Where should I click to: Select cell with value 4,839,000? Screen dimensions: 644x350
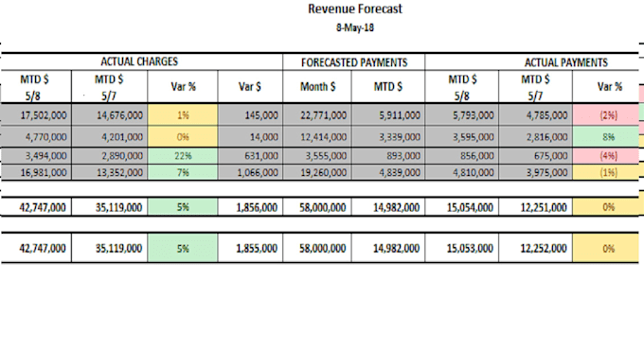pos(388,172)
